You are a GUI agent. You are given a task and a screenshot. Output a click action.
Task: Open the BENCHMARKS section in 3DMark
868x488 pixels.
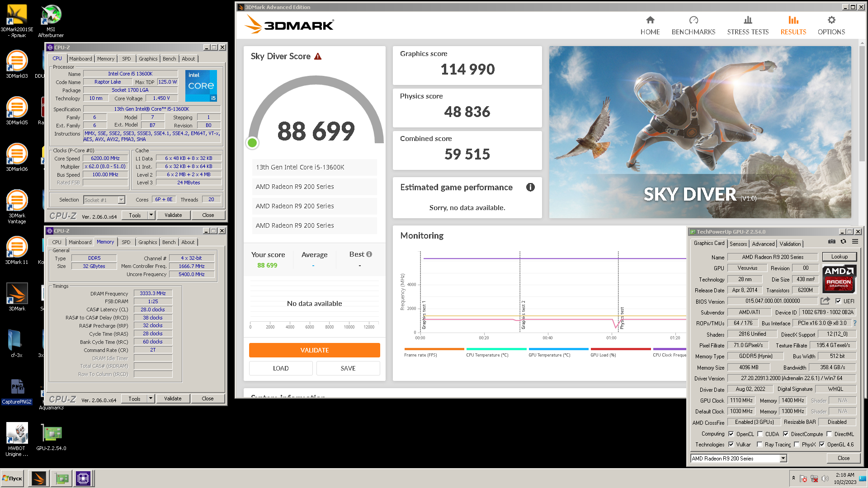[x=693, y=26]
